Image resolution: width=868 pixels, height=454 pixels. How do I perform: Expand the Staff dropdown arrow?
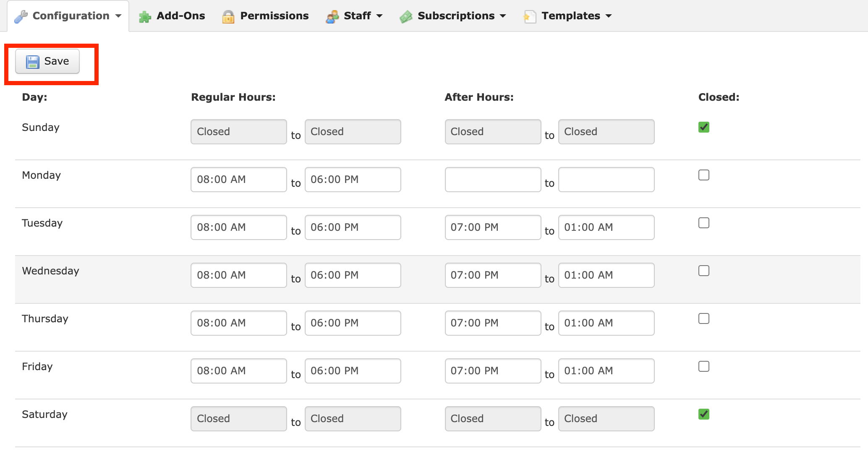coord(379,16)
